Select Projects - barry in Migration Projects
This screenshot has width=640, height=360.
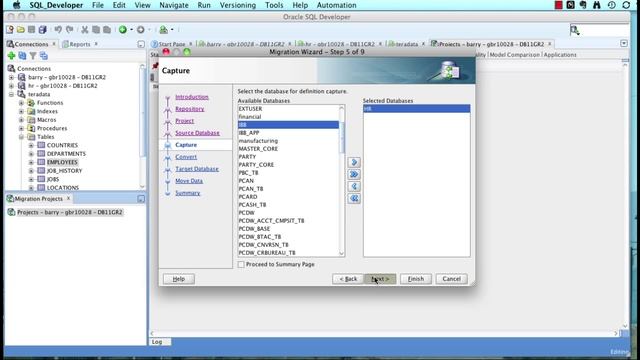pyautogui.click(x=69, y=212)
